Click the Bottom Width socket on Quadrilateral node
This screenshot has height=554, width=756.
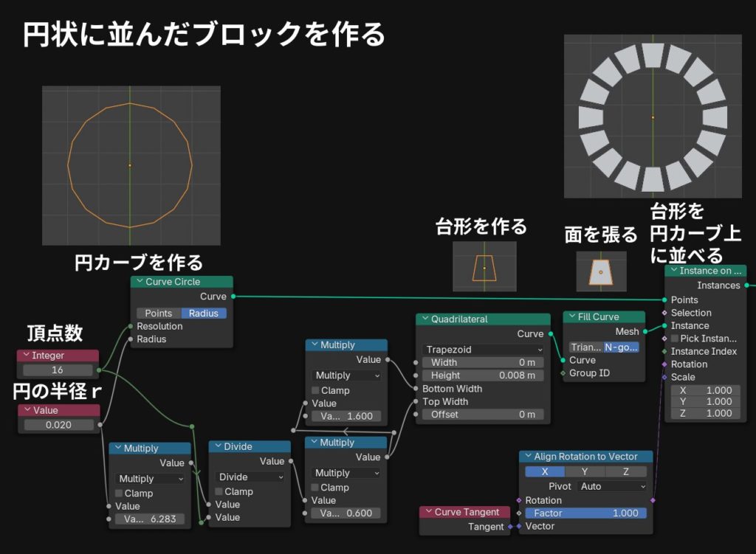tap(416, 389)
